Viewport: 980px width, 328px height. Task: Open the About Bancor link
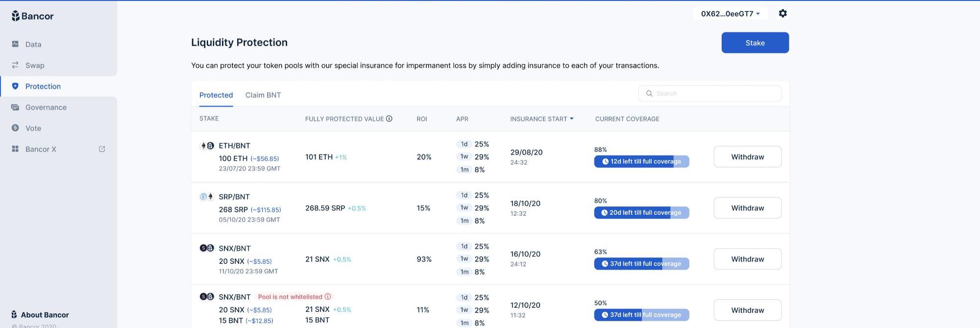coord(40,315)
